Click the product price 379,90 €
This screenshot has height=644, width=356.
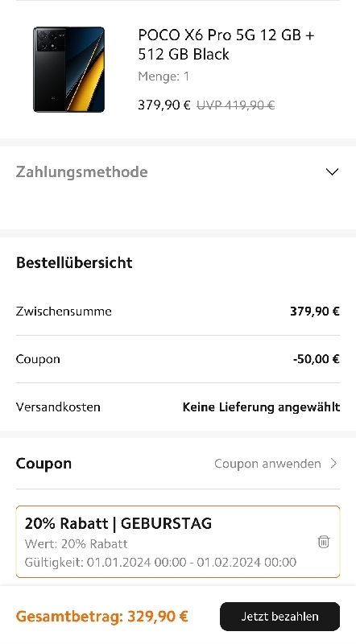[x=164, y=105]
